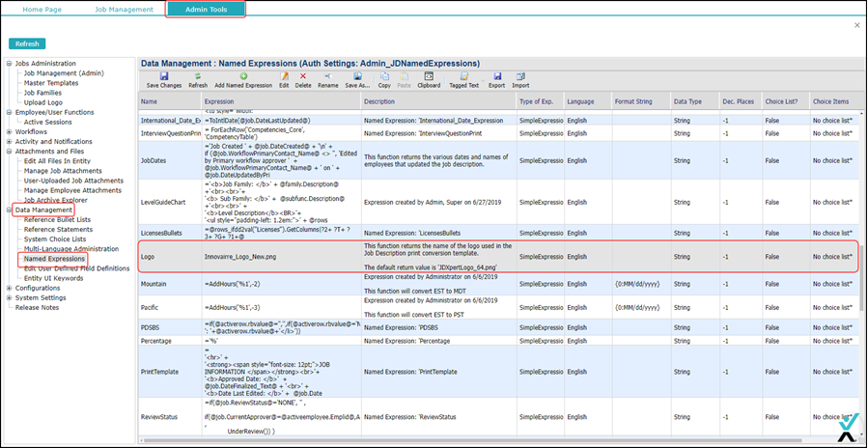
Task: Click the Export toolbar icon
Action: [x=497, y=76]
